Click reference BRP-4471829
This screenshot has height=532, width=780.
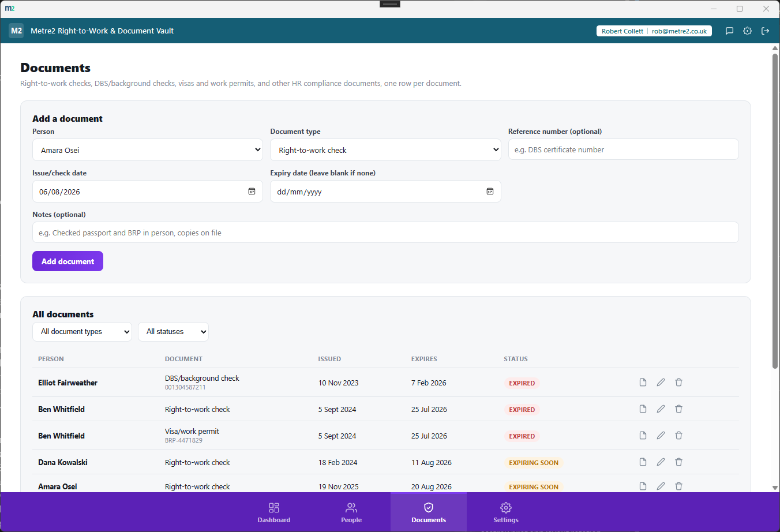(183, 440)
